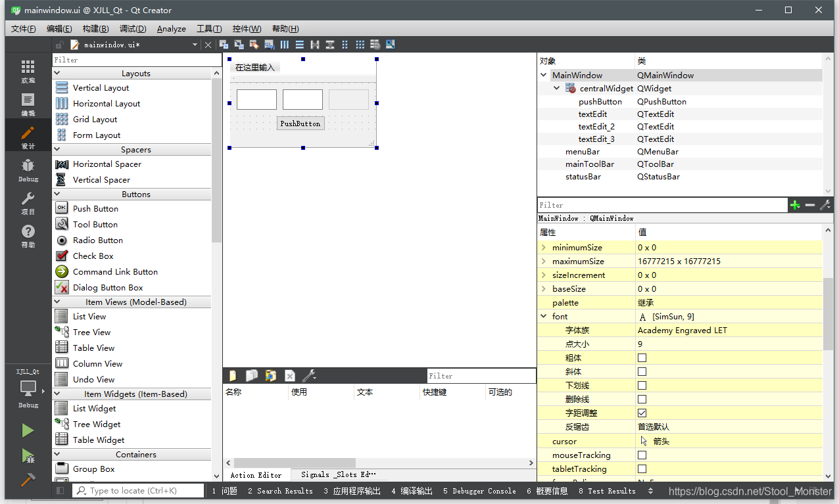
Task: Enable the 删除线 (strikeout) checkbox
Action: (x=642, y=400)
